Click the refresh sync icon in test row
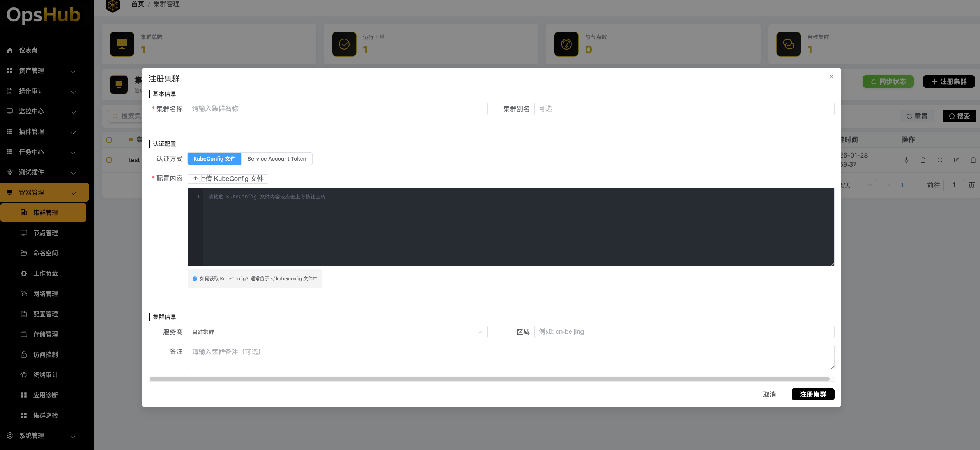 pyautogui.click(x=939, y=160)
